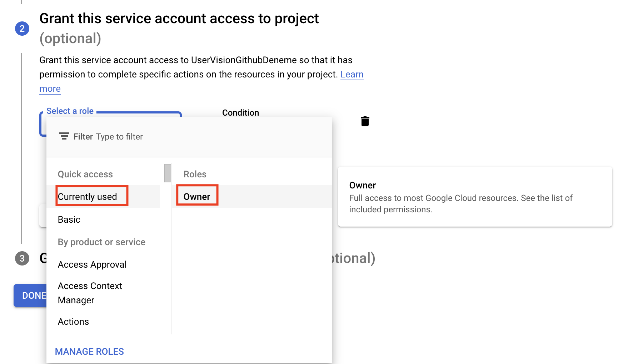Select Actions from the role categories
The width and height of the screenshot is (618, 364).
point(73,321)
